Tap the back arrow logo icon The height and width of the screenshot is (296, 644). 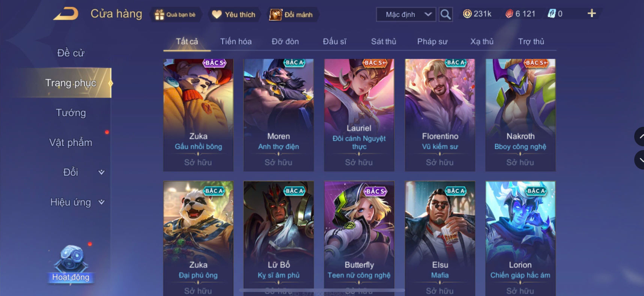click(x=66, y=14)
